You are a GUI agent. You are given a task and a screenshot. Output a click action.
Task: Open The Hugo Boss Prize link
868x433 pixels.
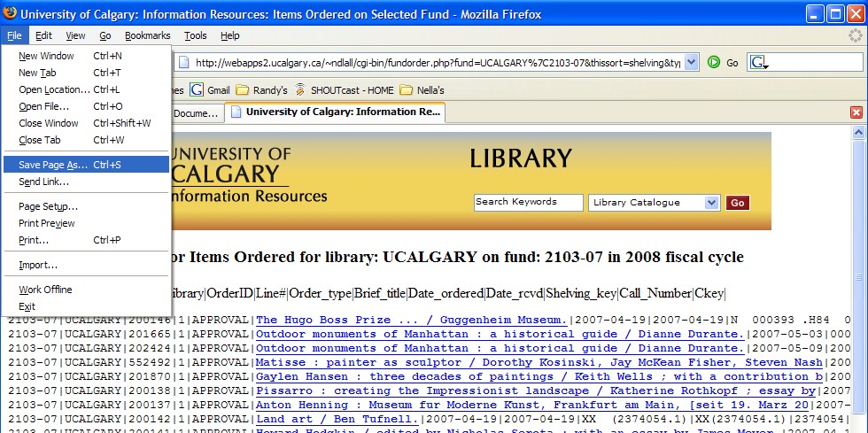pos(412,320)
